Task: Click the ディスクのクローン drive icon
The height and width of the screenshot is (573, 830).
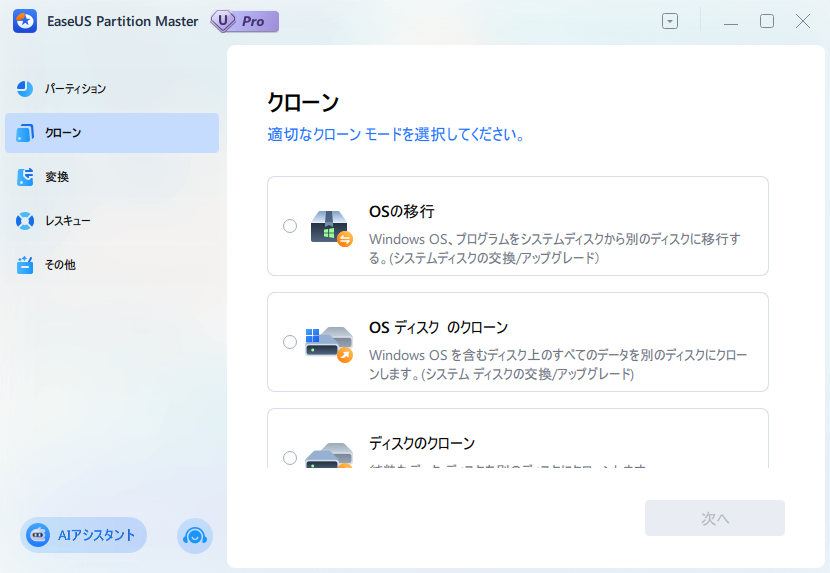Action: coord(329,455)
